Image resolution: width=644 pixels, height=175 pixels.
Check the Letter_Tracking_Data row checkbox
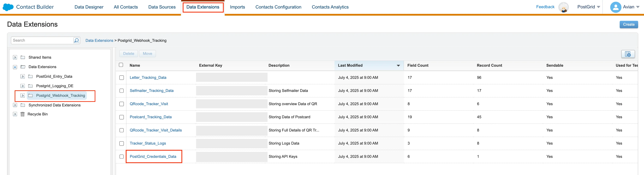pyautogui.click(x=122, y=78)
